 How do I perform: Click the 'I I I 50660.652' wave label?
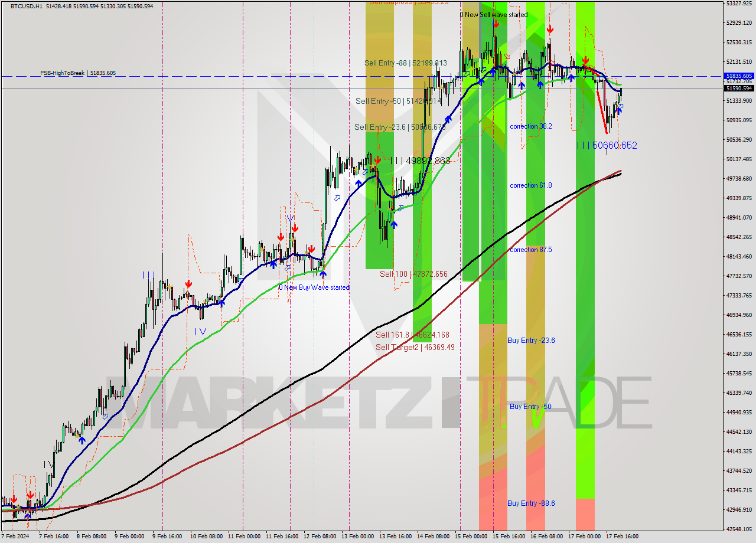[x=607, y=145]
